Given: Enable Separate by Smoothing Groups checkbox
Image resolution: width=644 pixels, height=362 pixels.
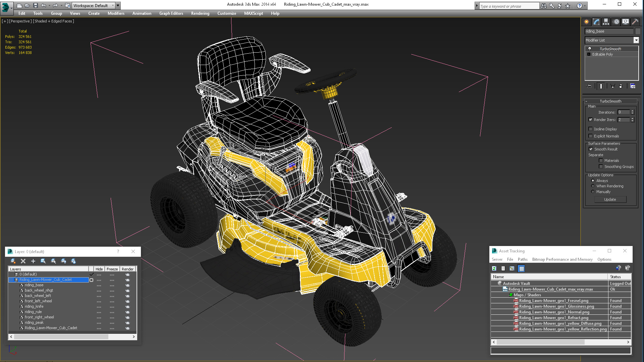Looking at the screenshot, I should (601, 167).
